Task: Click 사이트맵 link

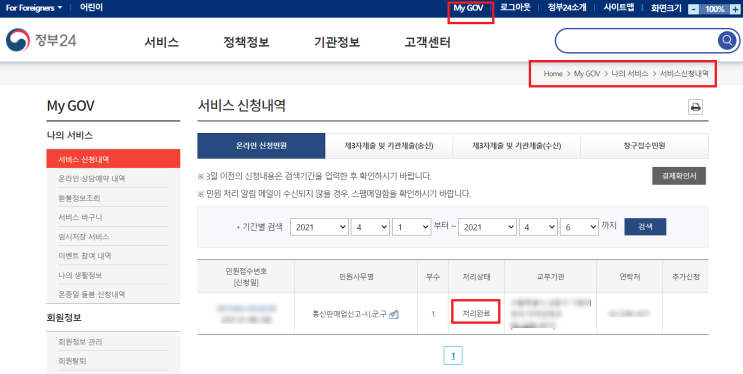Action: point(618,8)
